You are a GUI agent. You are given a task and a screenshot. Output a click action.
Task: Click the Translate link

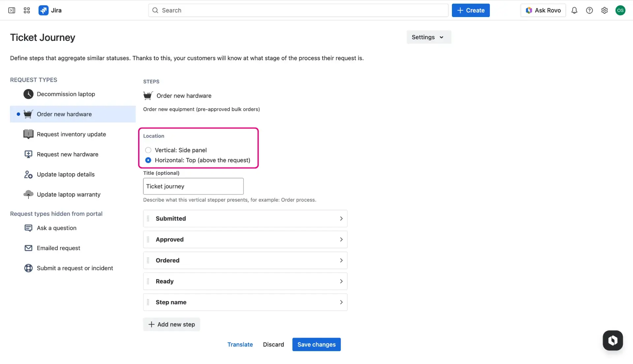pos(240,344)
